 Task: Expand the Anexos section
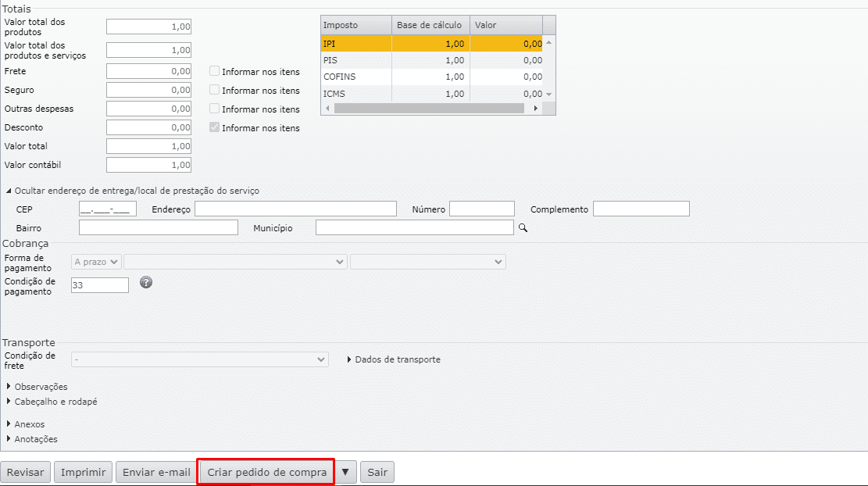(x=26, y=424)
